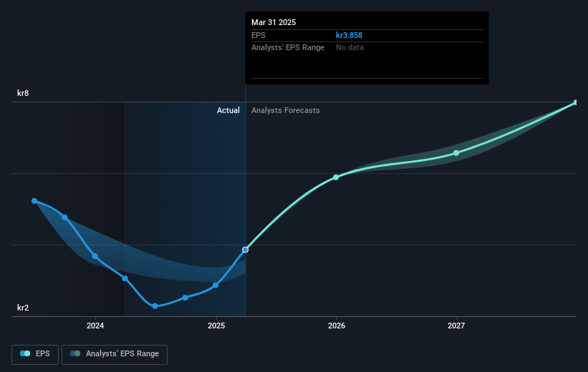Click the EPS data point at 2025 axis
Screen dimensions: 588x372
[216, 285]
